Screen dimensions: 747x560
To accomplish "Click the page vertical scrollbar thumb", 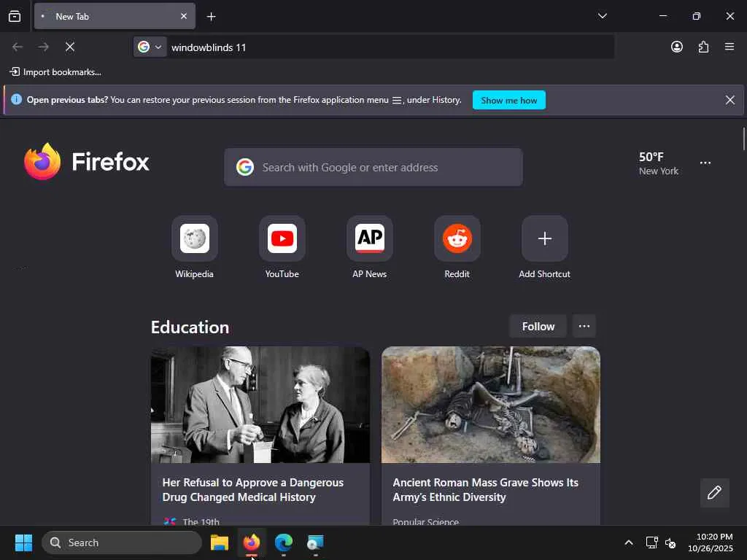I will pos(743,139).
